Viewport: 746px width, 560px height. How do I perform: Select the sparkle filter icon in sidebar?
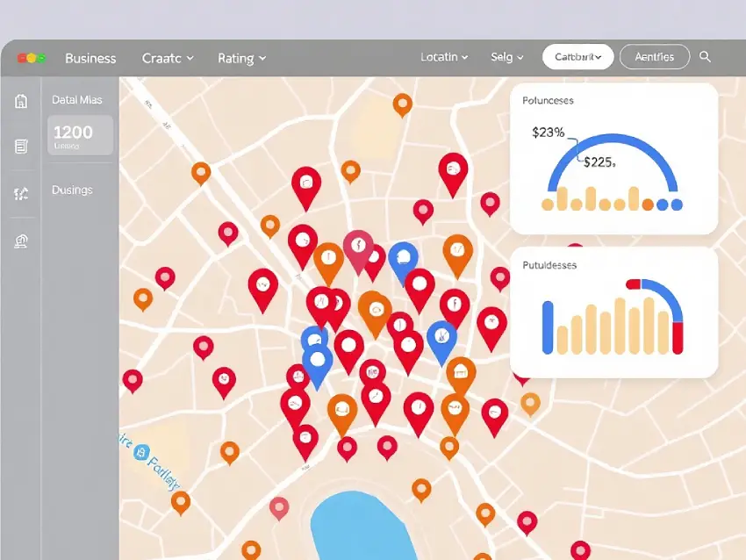pyautogui.click(x=21, y=194)
